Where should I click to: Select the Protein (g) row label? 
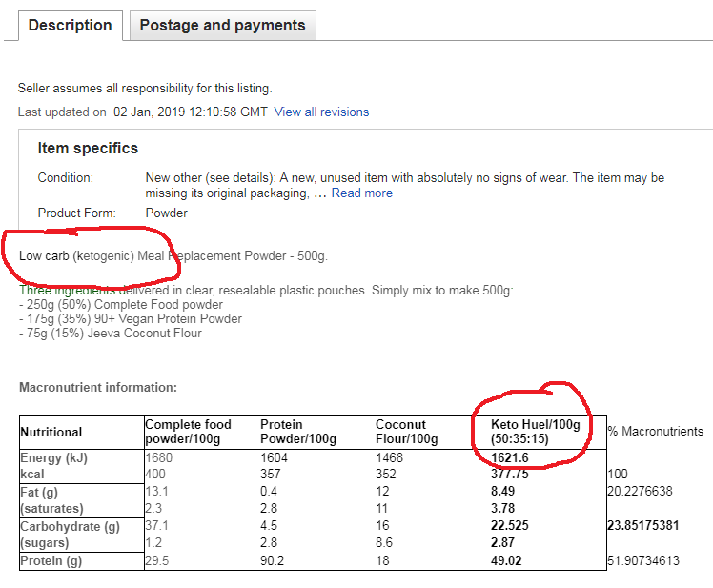point(51,561)
